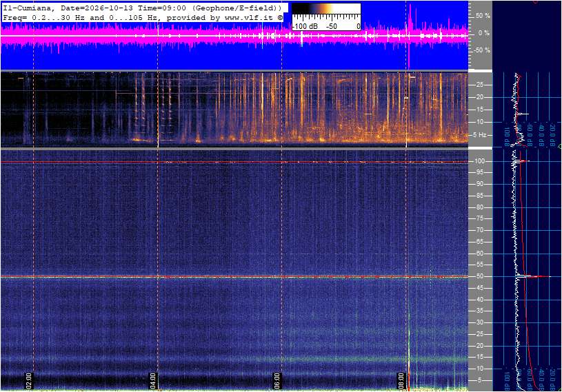This screenshot has height=392, width=562.
Task: Click the 30 frequency axis label
Action: click(x=479, y=322)
